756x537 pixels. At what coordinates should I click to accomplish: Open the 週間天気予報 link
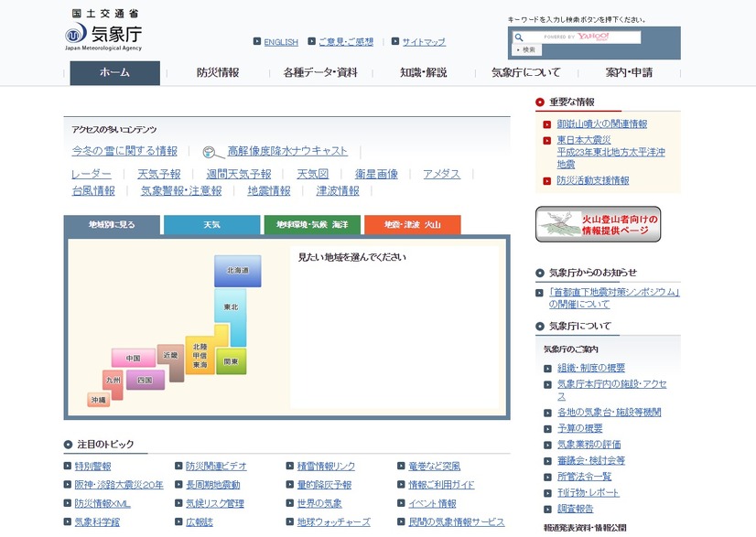(x=239, y=174)
